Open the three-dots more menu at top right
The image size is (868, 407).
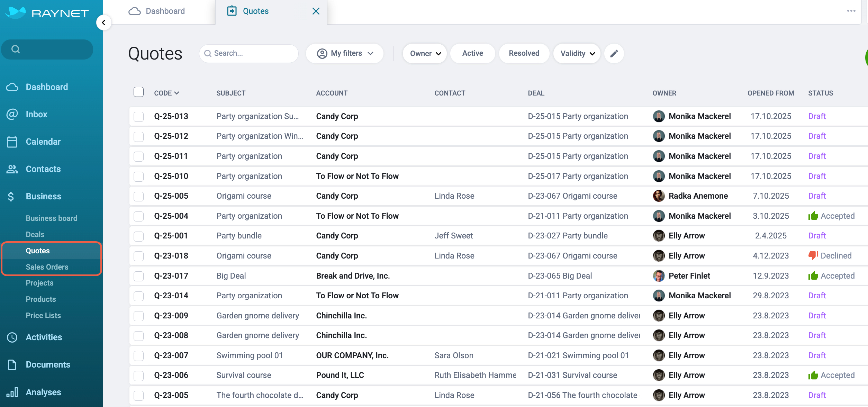click(x=851, y=11)
